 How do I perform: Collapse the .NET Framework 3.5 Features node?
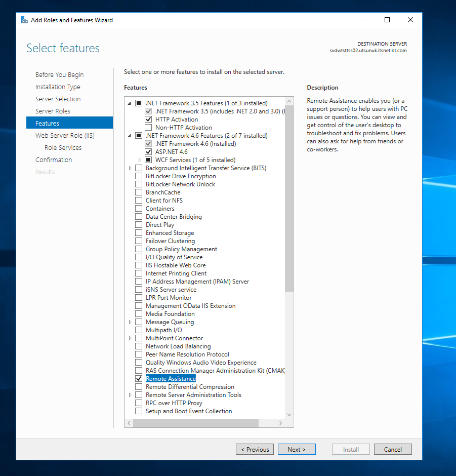[x=130, y=103]
